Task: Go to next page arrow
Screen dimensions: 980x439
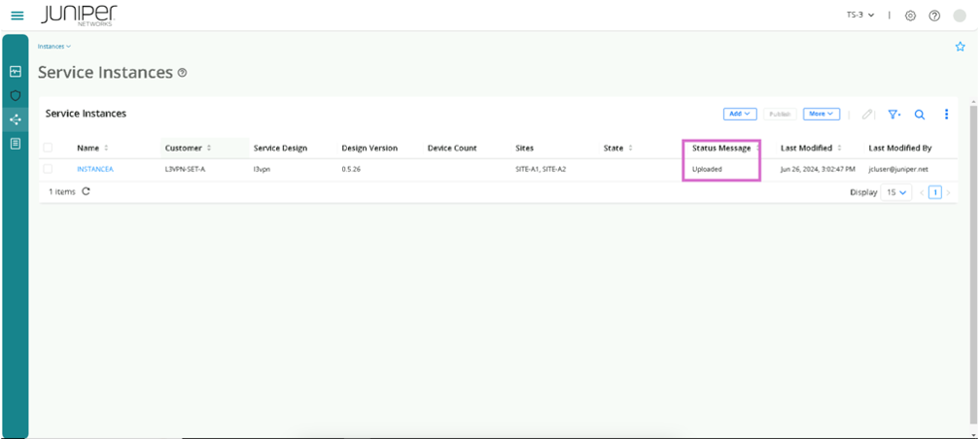Action: tap(948, 193)
